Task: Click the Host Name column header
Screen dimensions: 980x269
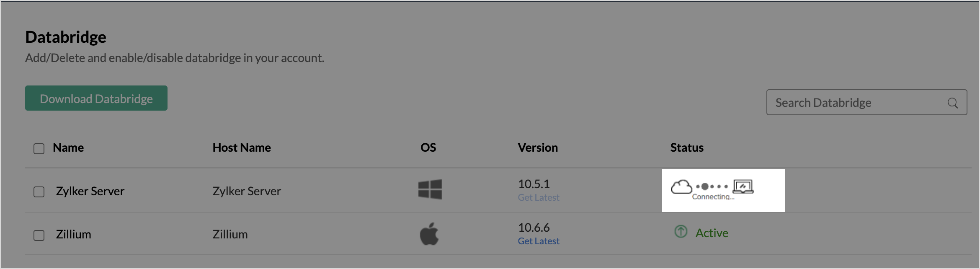Action: [x=242, y=147]
